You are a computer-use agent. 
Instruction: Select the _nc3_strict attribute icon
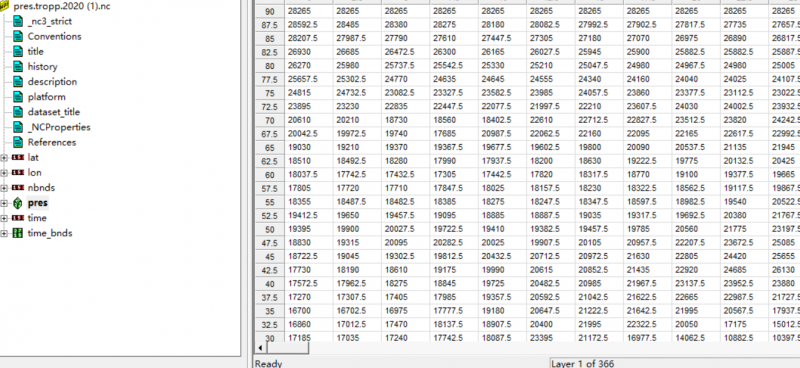[x=18, y=21]
